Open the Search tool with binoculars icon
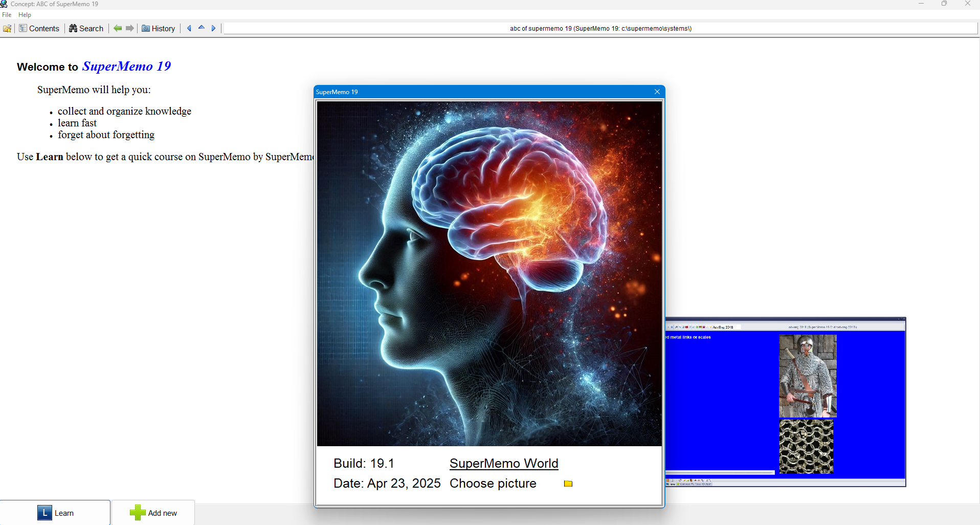 point(86,28)
